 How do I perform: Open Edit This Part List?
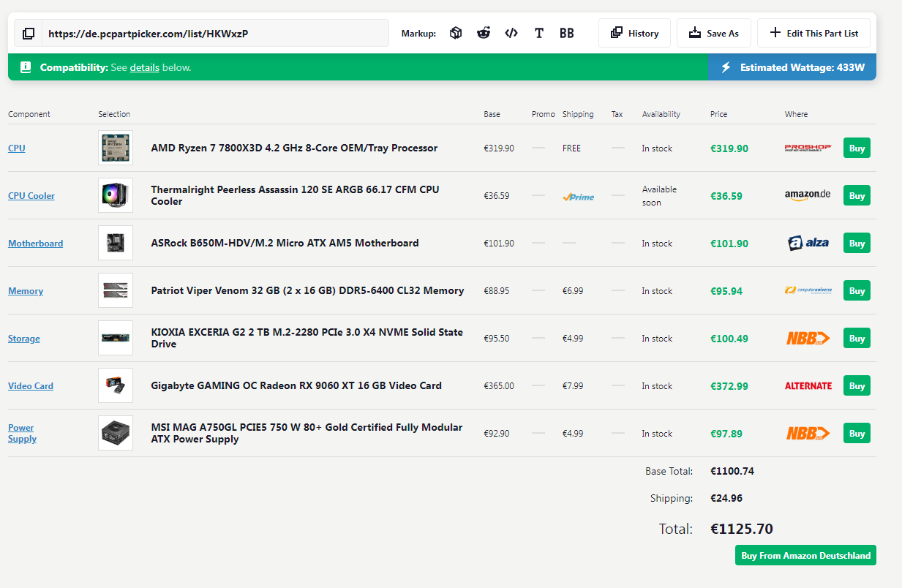[813, 33]
